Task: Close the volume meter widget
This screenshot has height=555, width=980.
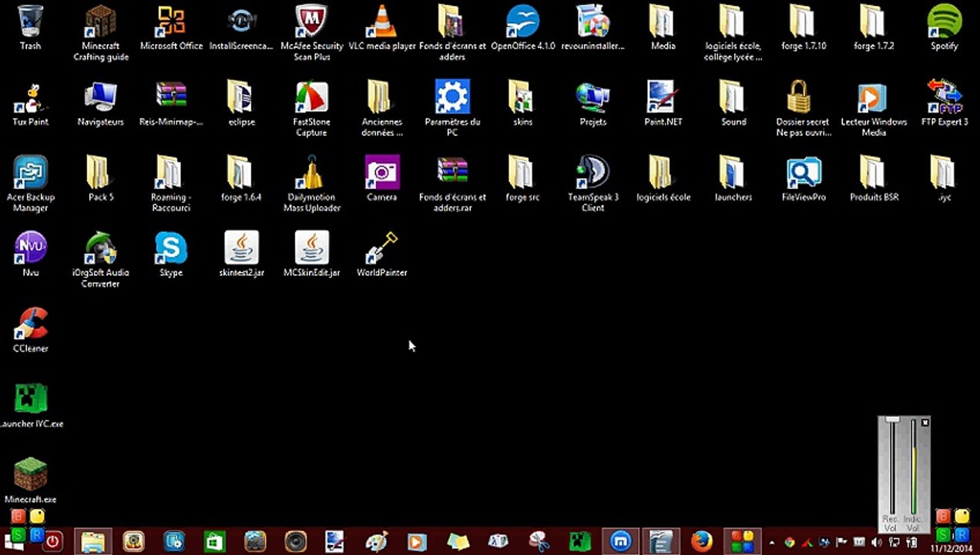Action: pos(925,422)
